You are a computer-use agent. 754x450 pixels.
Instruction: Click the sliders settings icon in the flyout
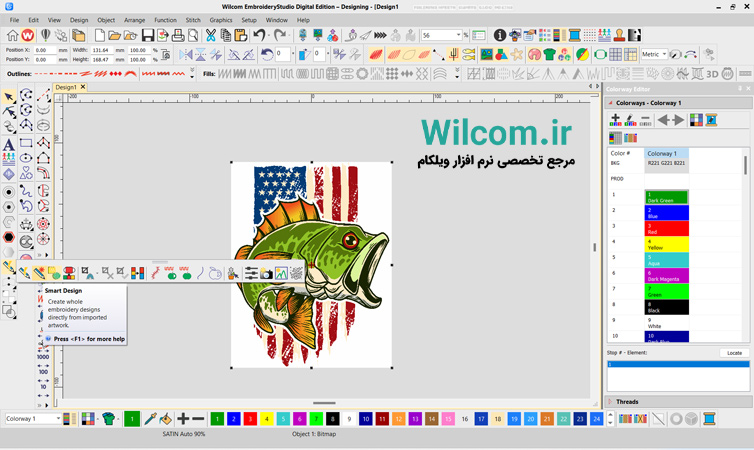click(251, 273)
